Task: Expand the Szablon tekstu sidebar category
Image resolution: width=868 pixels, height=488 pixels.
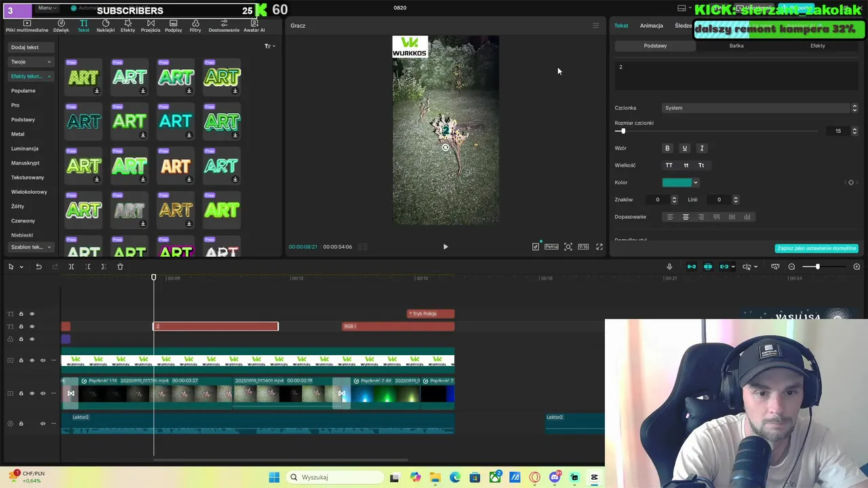Action: (x=31, y=247)
